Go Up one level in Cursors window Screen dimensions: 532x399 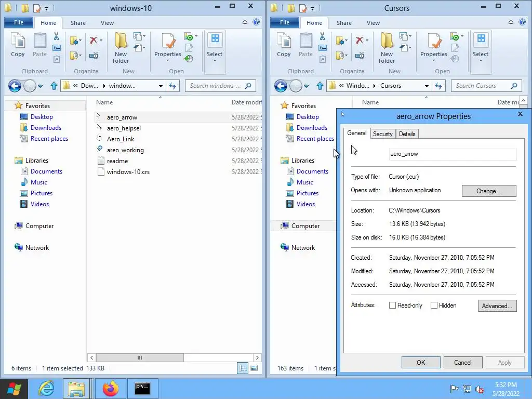tap(320, 86)
